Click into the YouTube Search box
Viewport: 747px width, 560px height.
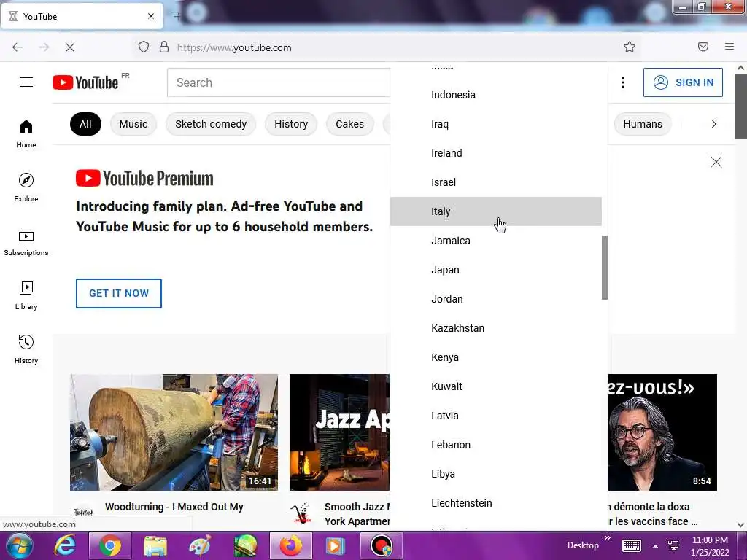[279, 82]
